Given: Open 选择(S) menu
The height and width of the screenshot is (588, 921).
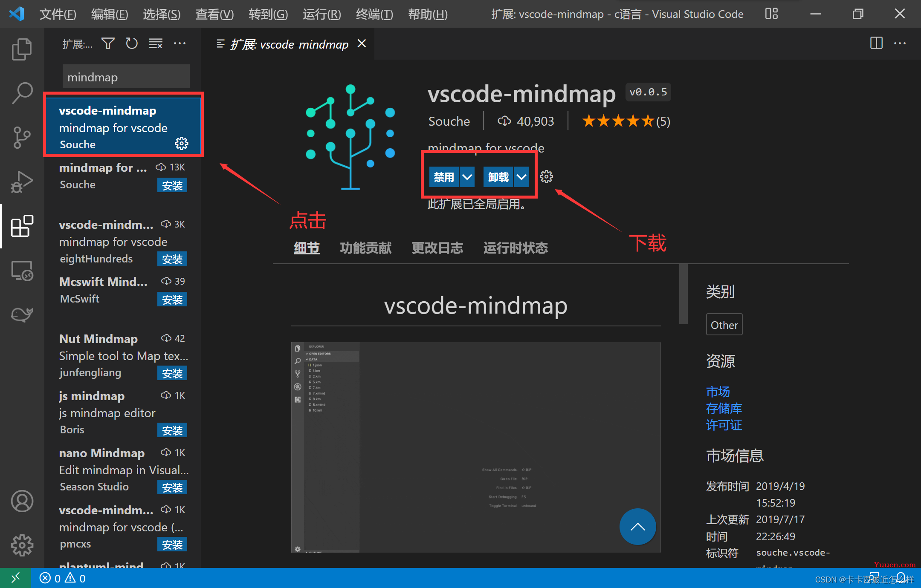Looking at the screenshot, I should tap(162, 14).
